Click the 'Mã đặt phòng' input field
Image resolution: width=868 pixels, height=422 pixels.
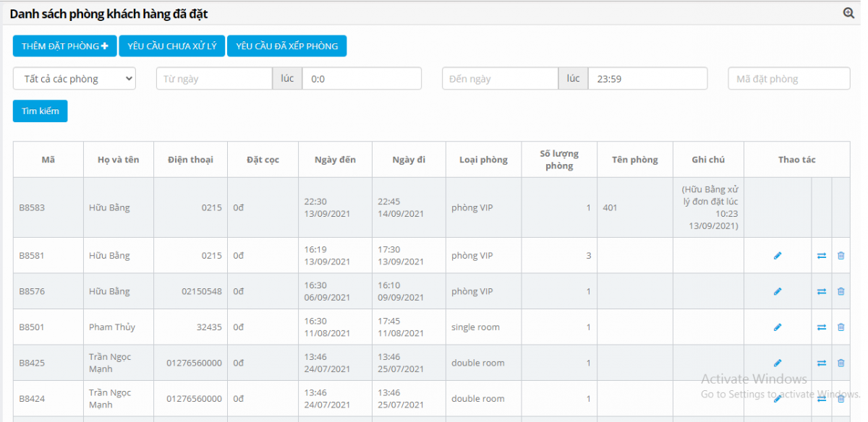coord(788,79)
